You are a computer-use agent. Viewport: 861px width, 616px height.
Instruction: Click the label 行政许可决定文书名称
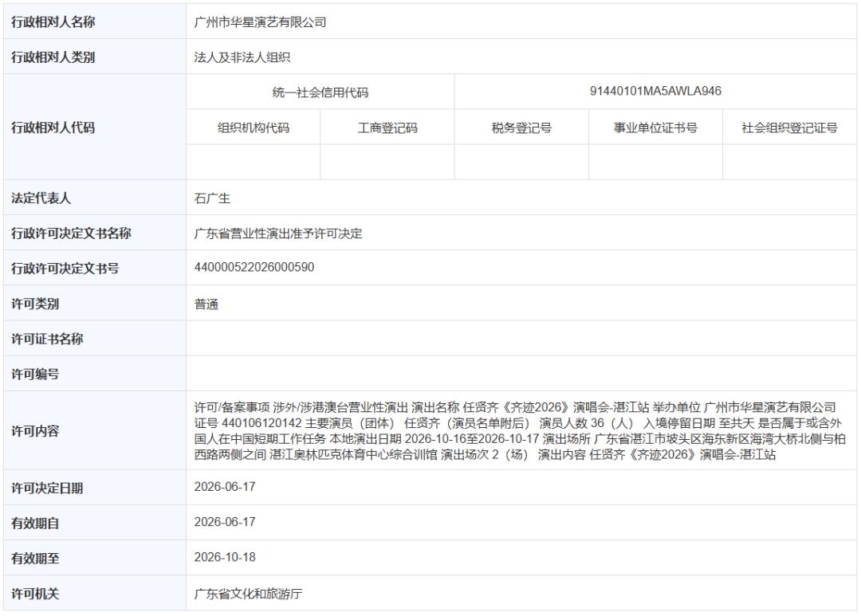tap(72, 233)
